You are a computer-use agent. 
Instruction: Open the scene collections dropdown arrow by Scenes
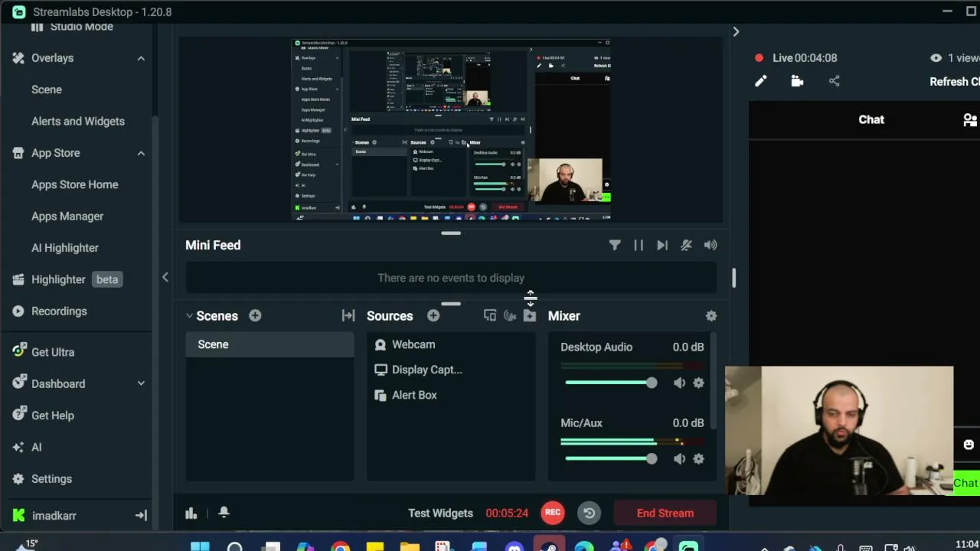pos(189,315)
